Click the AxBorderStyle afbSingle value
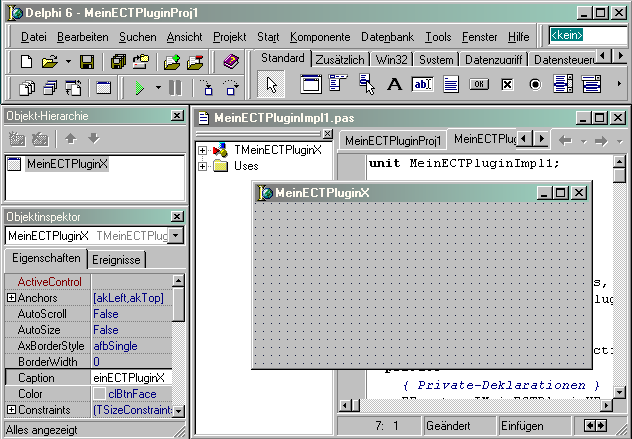The width and height of the screenshot is (632, 439). [x=115, y=346]
